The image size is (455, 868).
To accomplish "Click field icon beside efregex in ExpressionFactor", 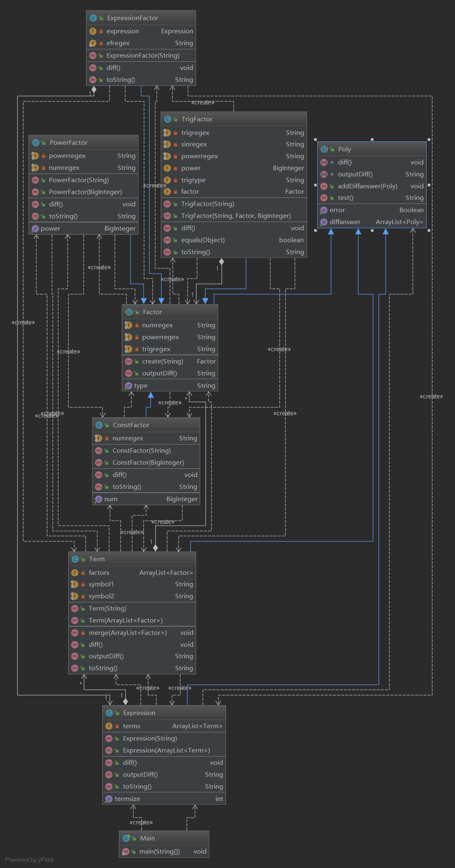I will 93,43.
